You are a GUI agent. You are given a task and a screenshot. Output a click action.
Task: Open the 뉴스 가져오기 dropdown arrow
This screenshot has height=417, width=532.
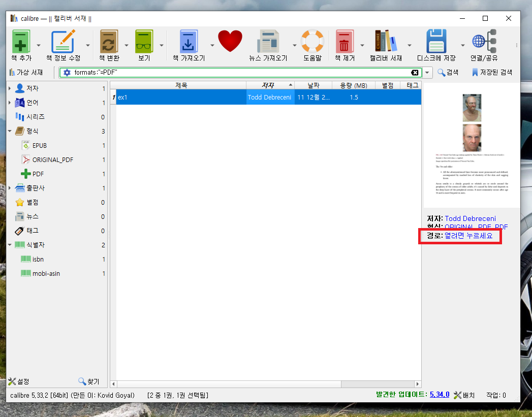pyautogui.click(x=295, y=45)
